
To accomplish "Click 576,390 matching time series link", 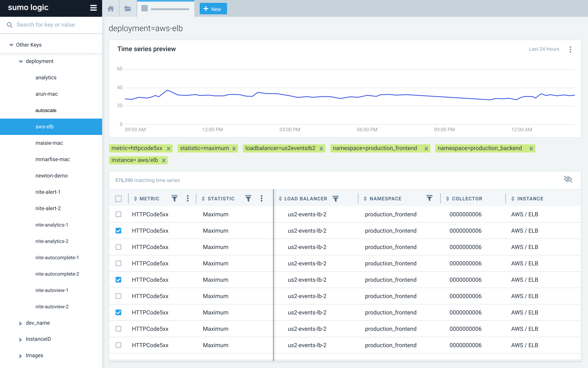I will [x=147, y=180].
